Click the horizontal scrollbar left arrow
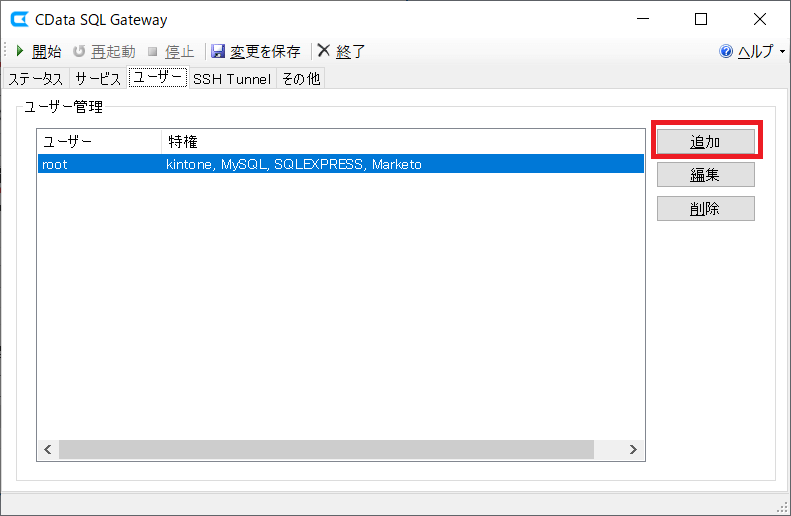Viewport: 791px width, 516px height. (x=48, y=449)
